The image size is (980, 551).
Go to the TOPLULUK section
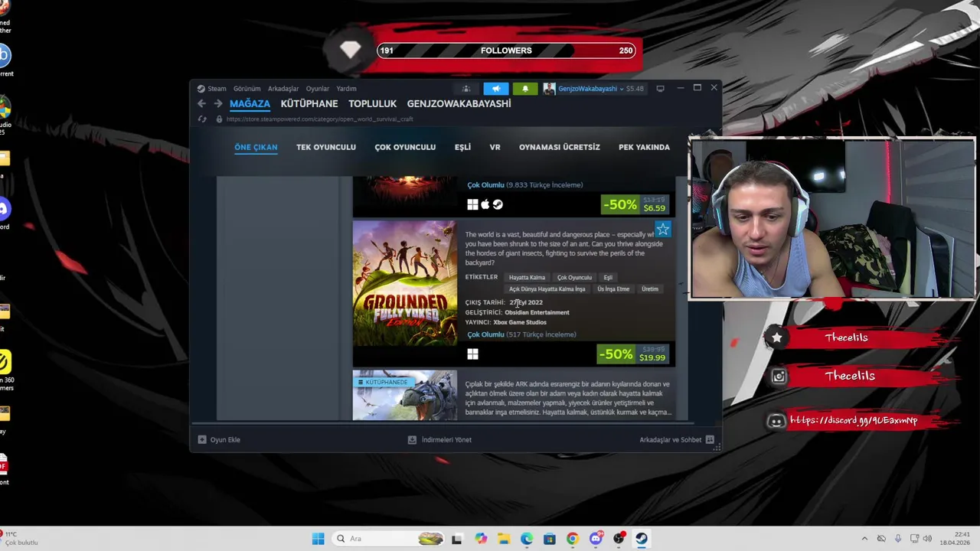372,103
